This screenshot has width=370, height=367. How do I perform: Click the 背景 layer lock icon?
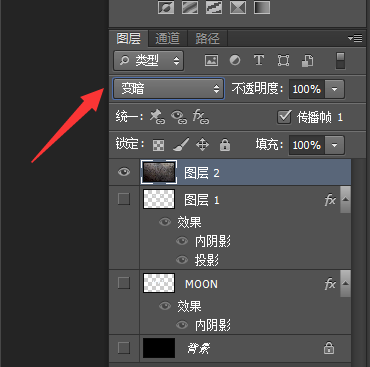[x=329, y=347]
